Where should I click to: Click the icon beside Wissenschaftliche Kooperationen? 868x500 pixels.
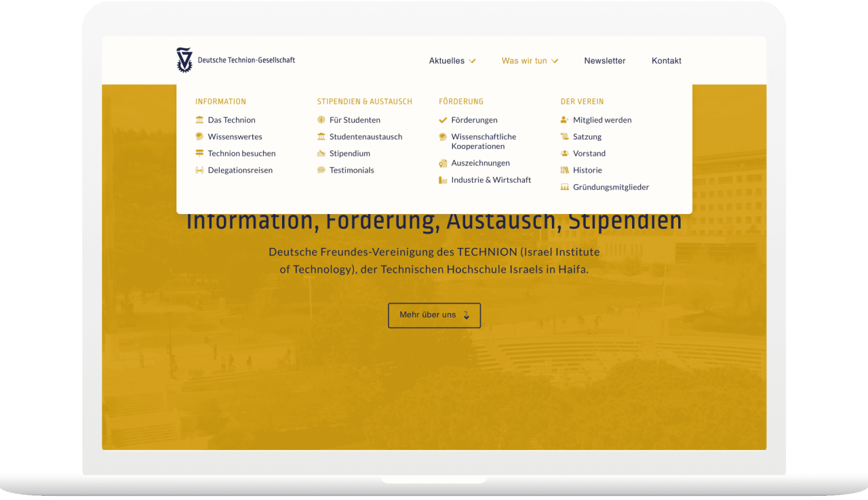[443, 137]
